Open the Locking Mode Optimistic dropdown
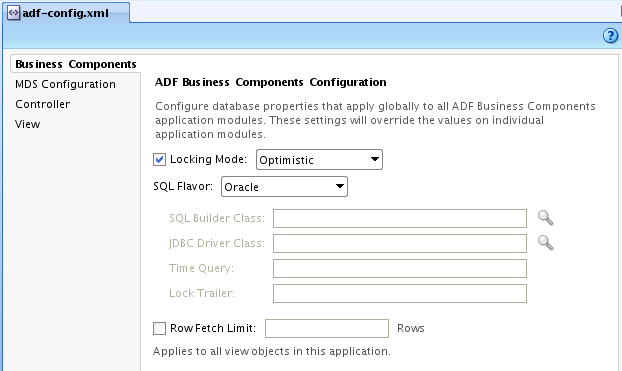Viewport: 622px width, 371px height. click(x=319, y=160)
